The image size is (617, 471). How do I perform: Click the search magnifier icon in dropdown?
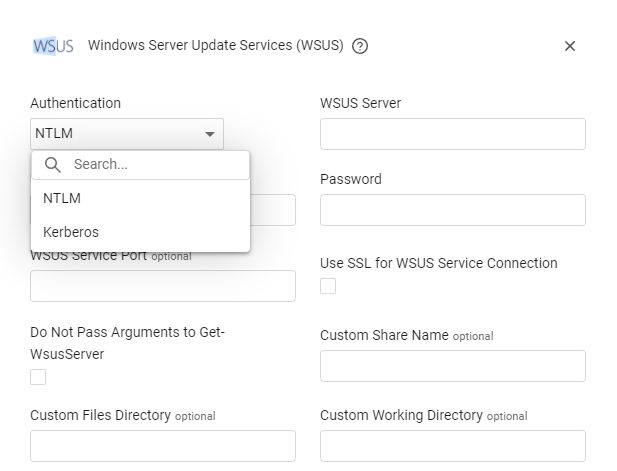pyautogui.click(x=53, y=164)
